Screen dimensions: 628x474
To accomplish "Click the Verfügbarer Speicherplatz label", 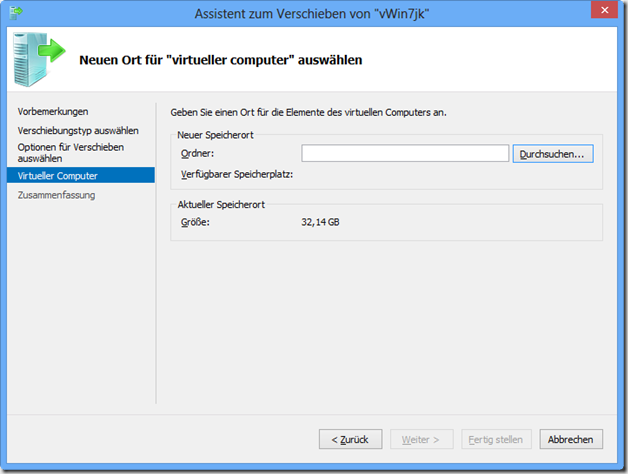I will click(x=237, y=174).
